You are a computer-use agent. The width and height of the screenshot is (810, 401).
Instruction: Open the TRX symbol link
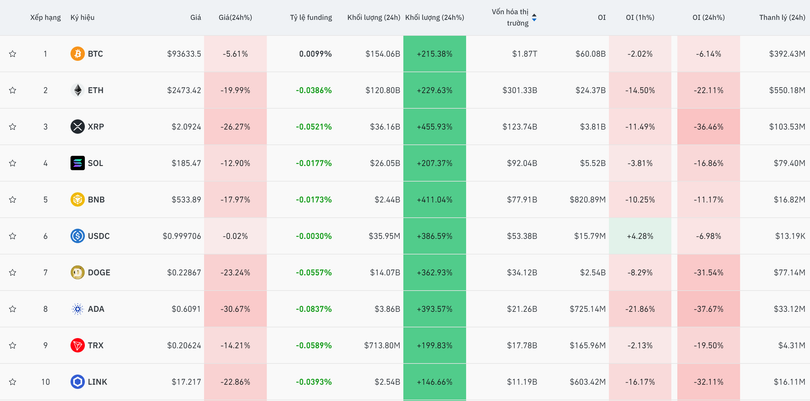pyautogui.click(x=96, y=346)
